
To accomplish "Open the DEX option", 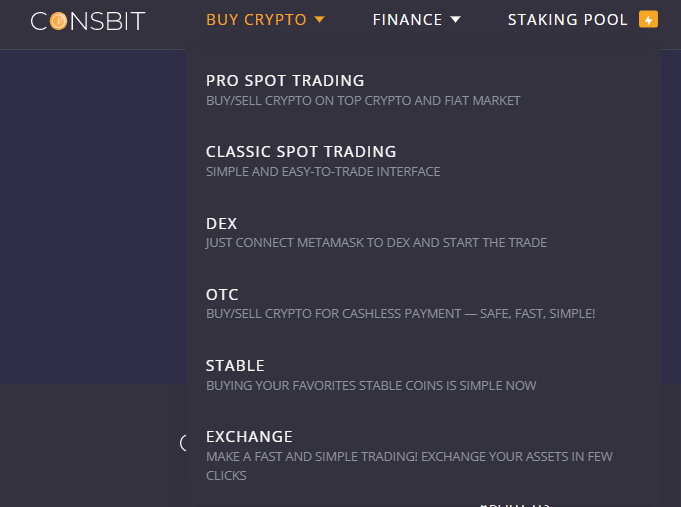I will pos(221,224).
